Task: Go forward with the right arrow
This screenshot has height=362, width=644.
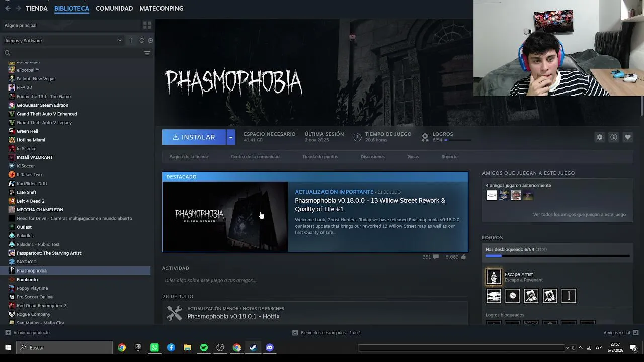Action: point(19,8)
